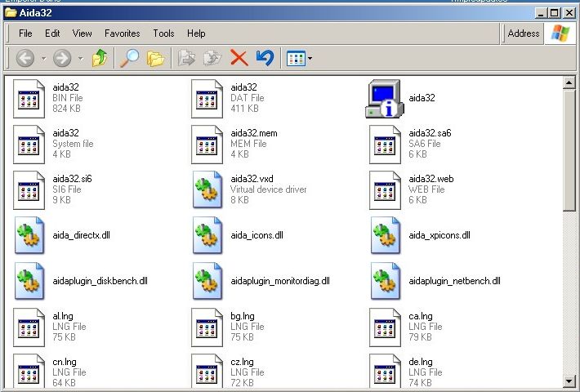580x392 pixels.
Task: Open the Favorites menu
Action: (x=122, y=33)
